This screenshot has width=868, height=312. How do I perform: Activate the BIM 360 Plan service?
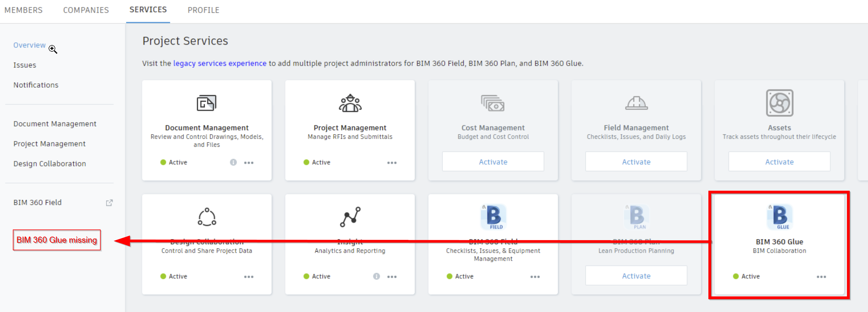pos(636,276)
